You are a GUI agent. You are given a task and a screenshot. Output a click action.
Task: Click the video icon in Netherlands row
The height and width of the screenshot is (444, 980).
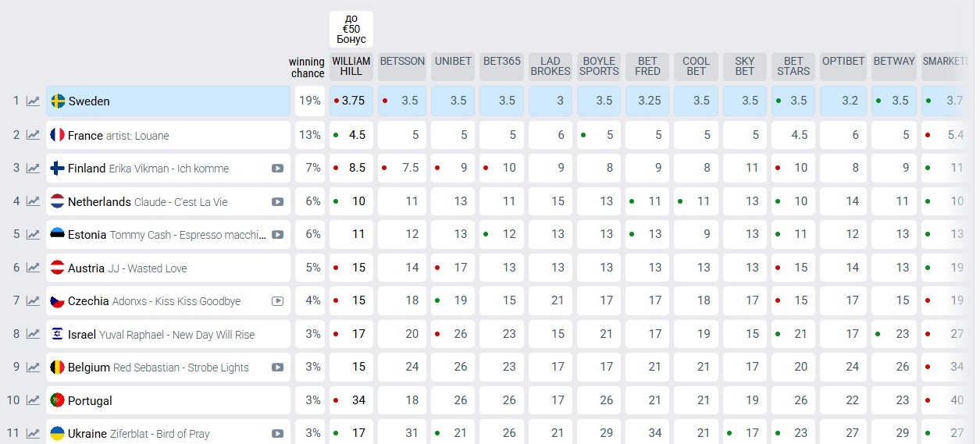point(277,202)
